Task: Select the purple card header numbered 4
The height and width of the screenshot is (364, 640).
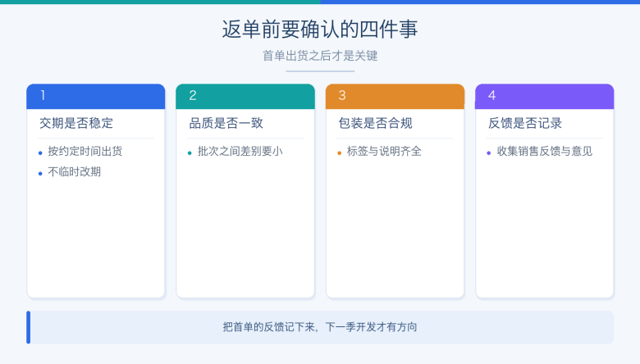Action: pyautogui.click(x=545, y=96)
